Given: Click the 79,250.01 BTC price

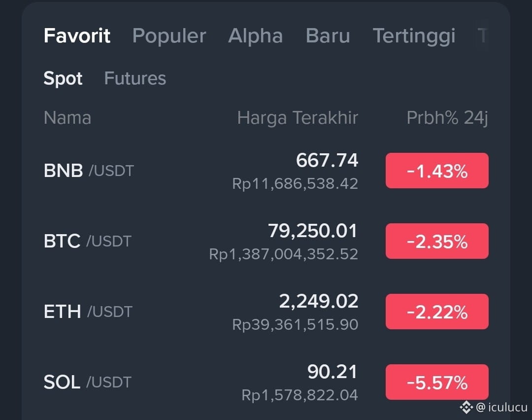Looking at the screenshot, I should [312, 231].
